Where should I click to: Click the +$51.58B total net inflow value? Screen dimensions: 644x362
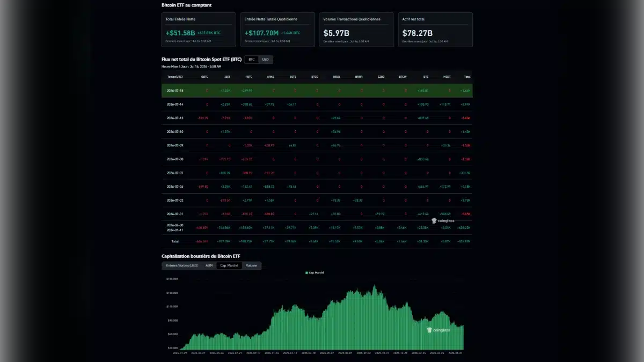coord(180,33)
